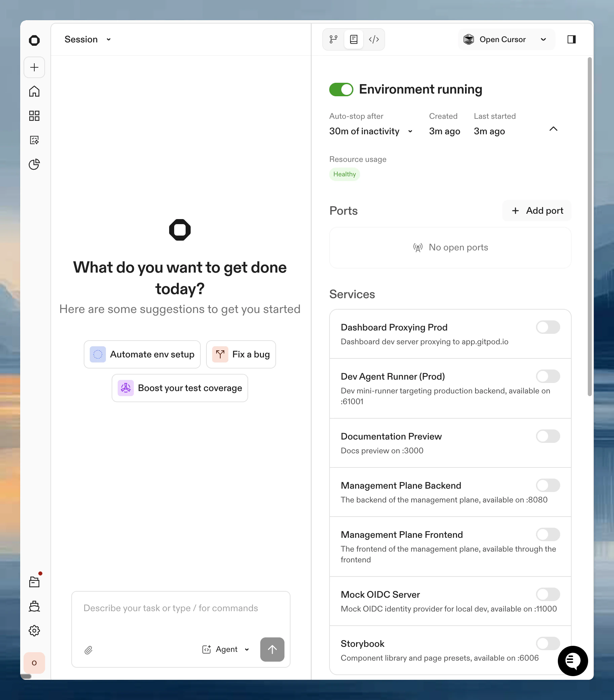
Task: Change the 30m of inactivity auto-stop setting
Action: click(371, 131)
